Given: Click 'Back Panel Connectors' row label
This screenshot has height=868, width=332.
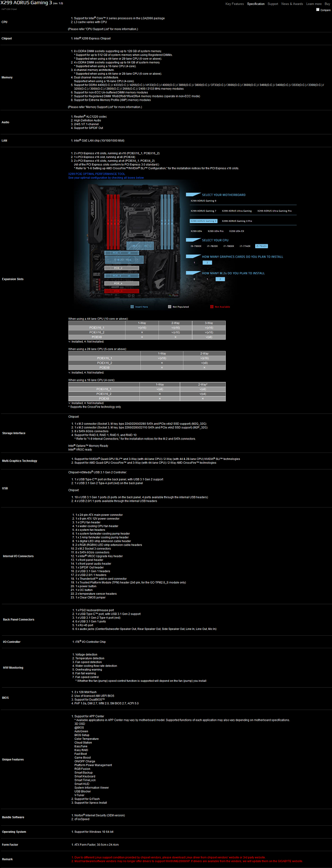Looking at the screenshot, I should click(x=19, y=620).
